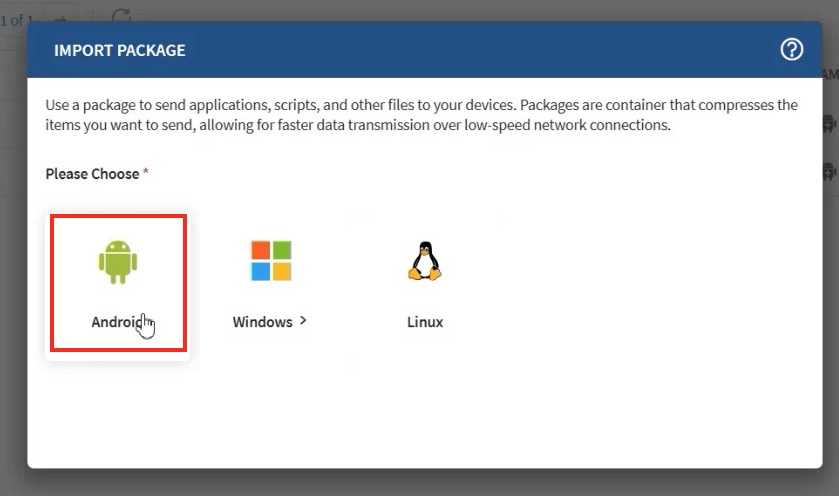Click the red required asterisk
The image size is (839, 496).
tap(146, 173)
